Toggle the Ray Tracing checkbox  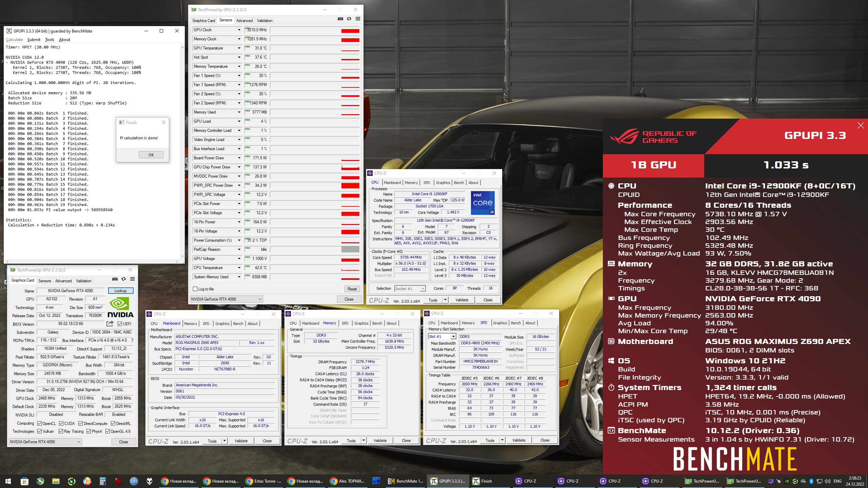(61, 431)
